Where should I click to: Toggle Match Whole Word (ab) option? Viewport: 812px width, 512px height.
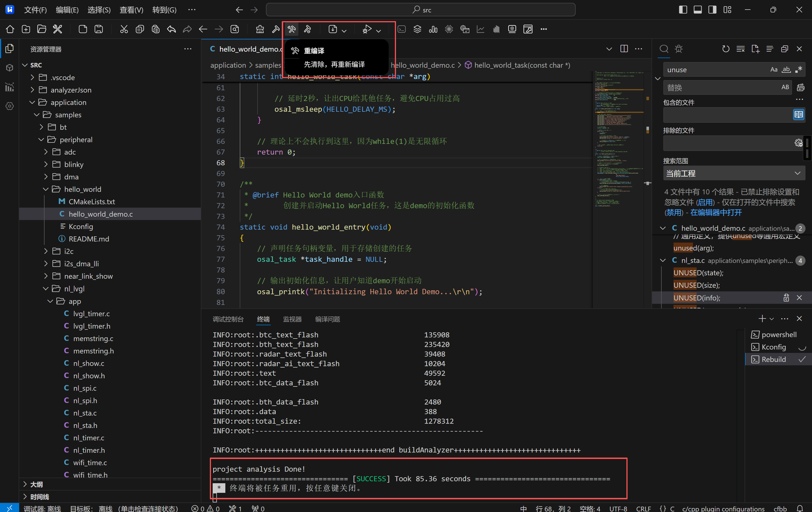(x=786, y=69)
